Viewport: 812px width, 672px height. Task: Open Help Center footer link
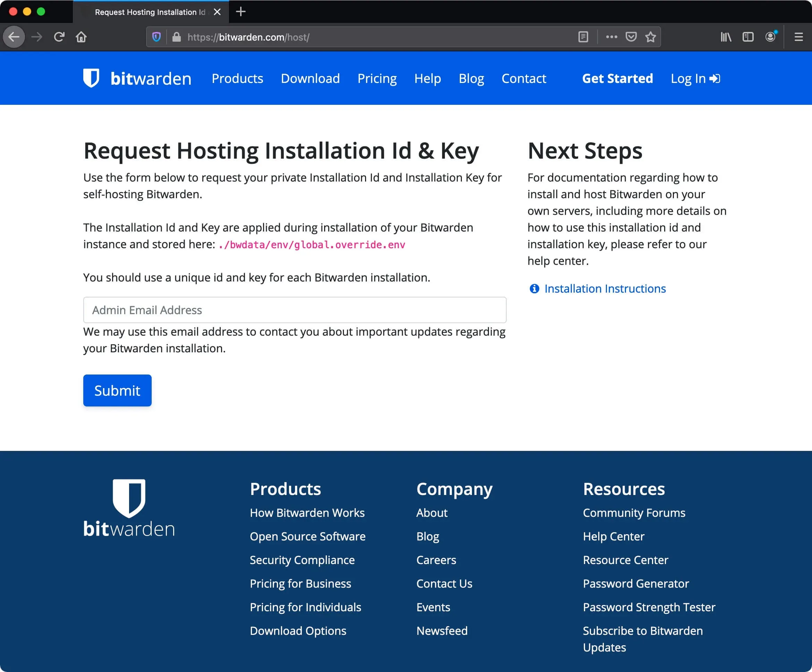[x=613, y=536]
